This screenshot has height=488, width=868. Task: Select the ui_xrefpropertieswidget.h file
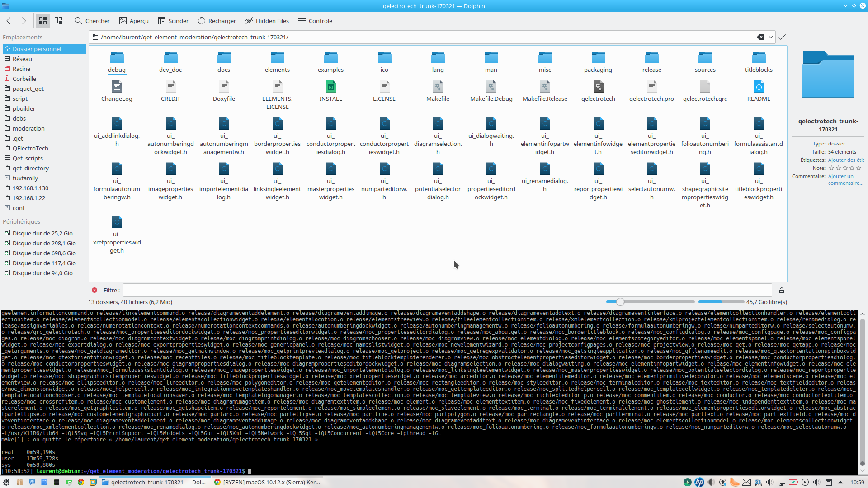(x=117, y=235)
